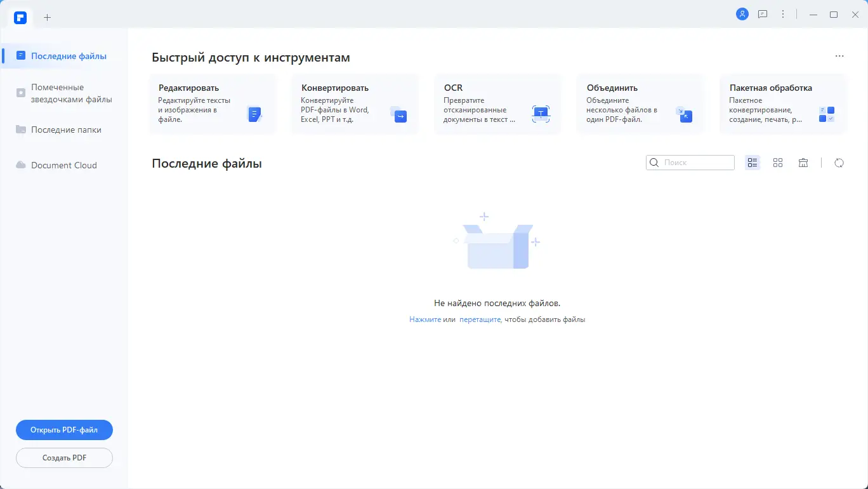Launch the OCR tool card

coord(497,104)
